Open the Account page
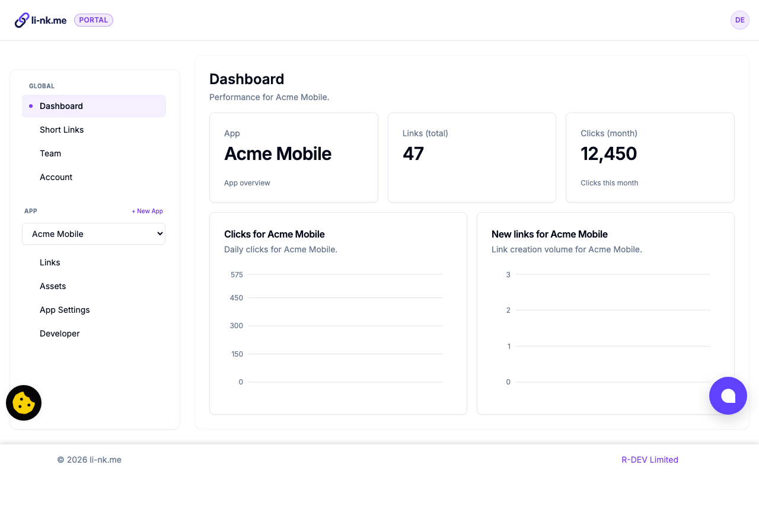 (x=94, y=177)
